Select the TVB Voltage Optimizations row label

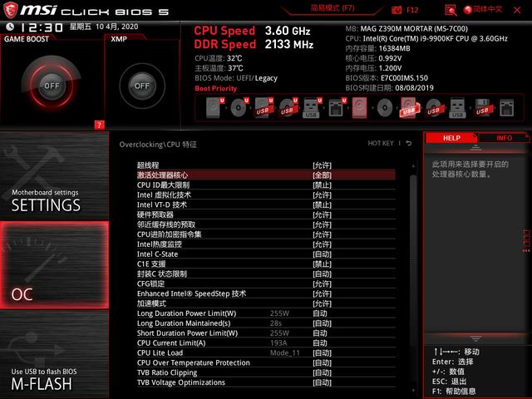181,382
